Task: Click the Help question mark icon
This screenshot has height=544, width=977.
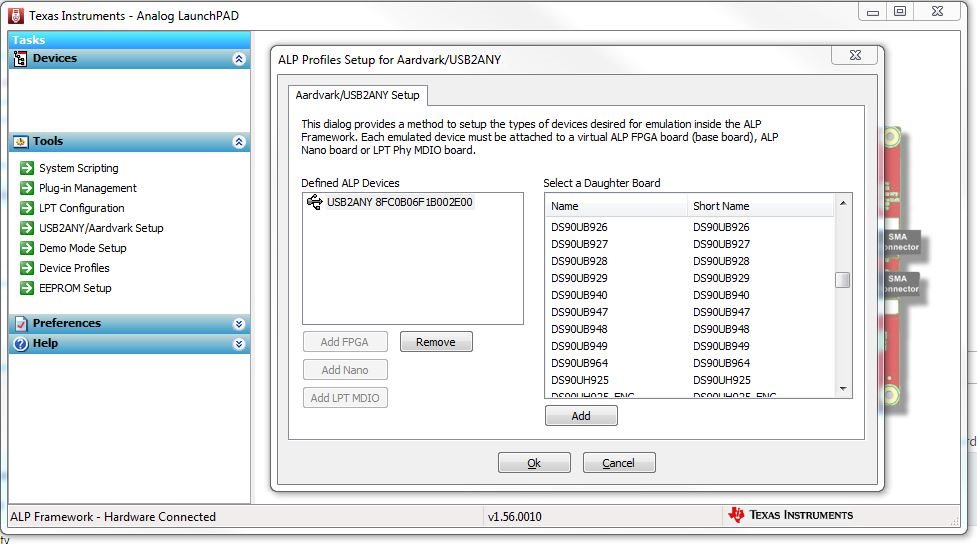Action: [x=21, y=344]
